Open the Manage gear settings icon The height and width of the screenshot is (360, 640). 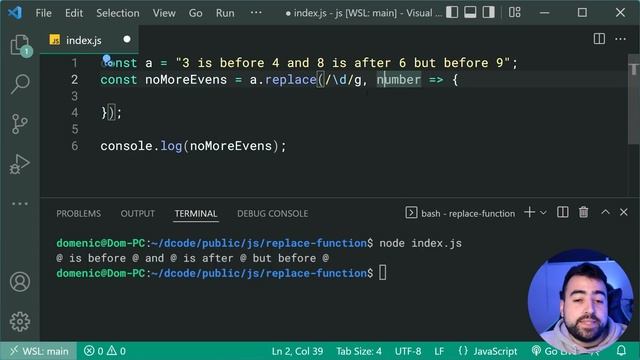tap(20, 322)
